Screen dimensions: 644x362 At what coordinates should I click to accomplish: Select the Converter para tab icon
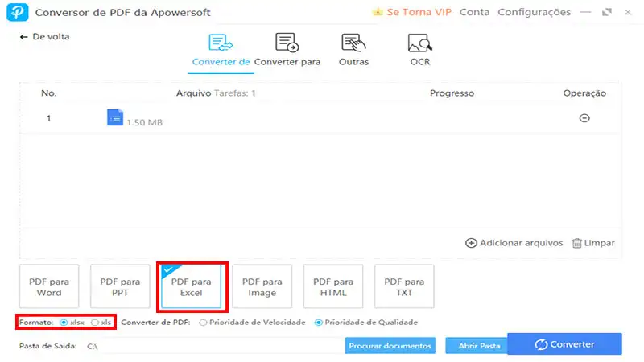tap(287, 43)
